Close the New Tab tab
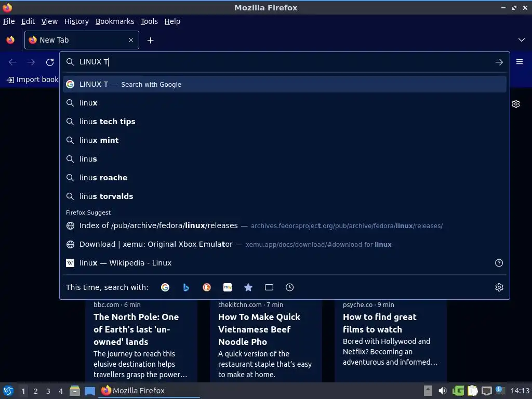Viewport: 532px width, 399px height. (x=131, y=40)
